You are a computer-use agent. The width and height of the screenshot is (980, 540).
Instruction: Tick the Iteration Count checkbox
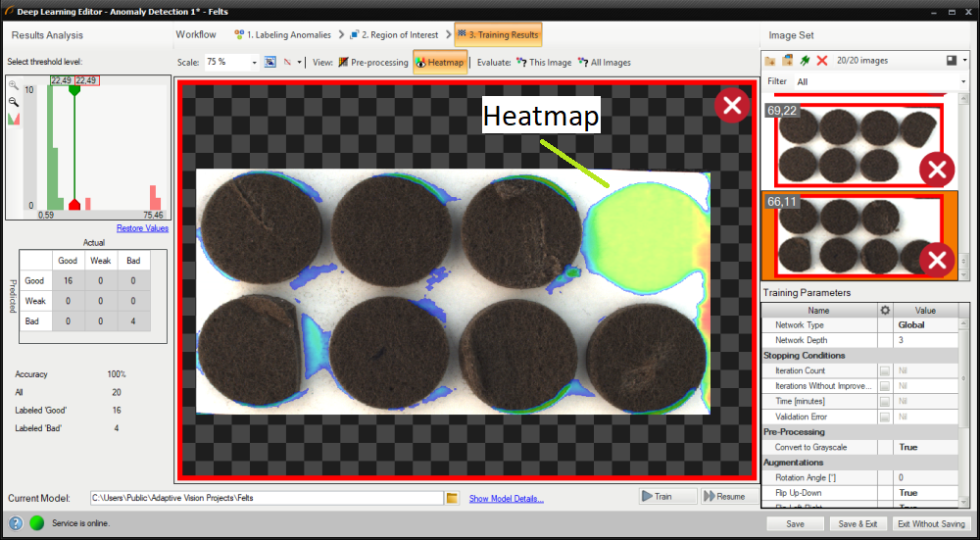885,371
